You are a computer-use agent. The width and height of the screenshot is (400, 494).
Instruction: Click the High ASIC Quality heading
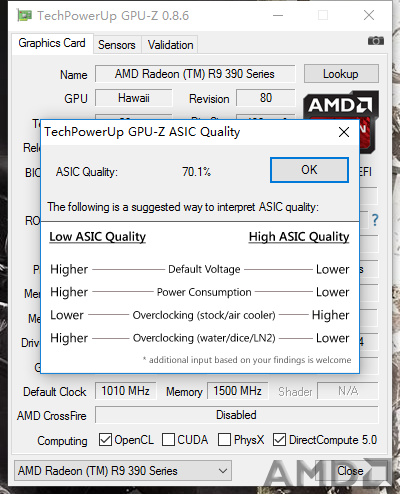tap(299, 237)
